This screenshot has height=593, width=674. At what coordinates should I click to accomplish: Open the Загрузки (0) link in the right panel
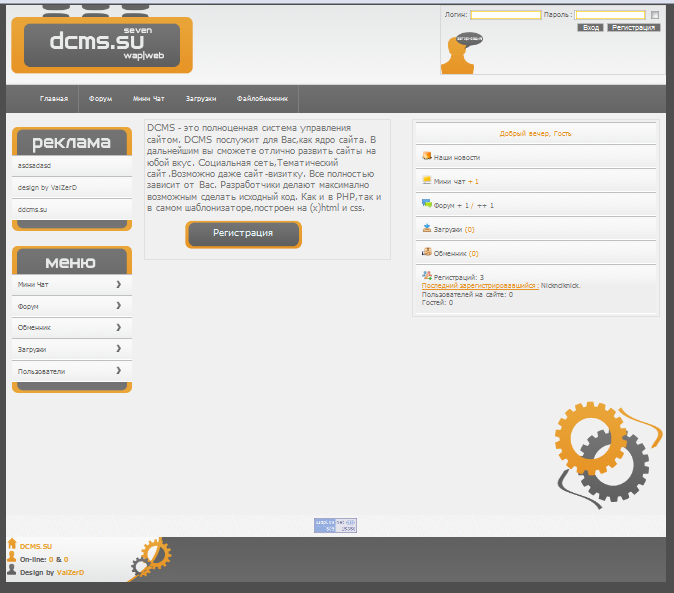(454, 229)
